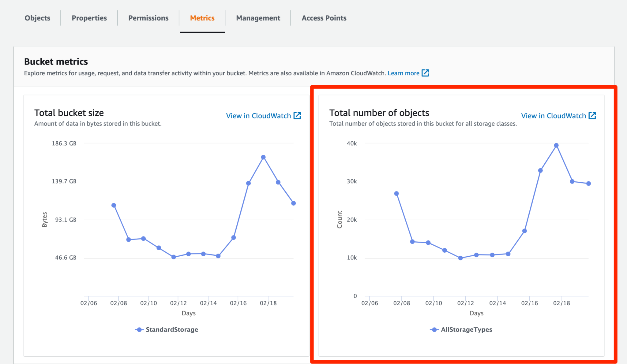The width and height of the screenshot is (627, 364).
Task: Click the CloudWatch external link icon on Total bucket size
Action: 297,116
